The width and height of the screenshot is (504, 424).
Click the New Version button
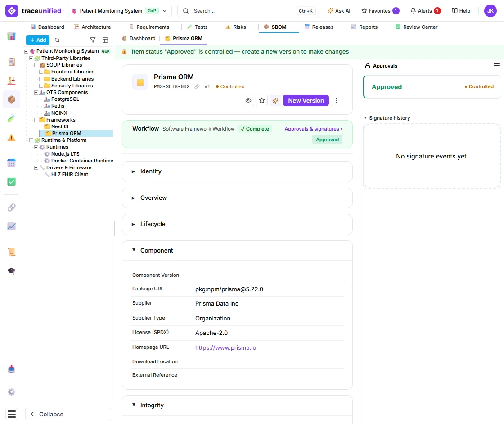tap(306, 101)
